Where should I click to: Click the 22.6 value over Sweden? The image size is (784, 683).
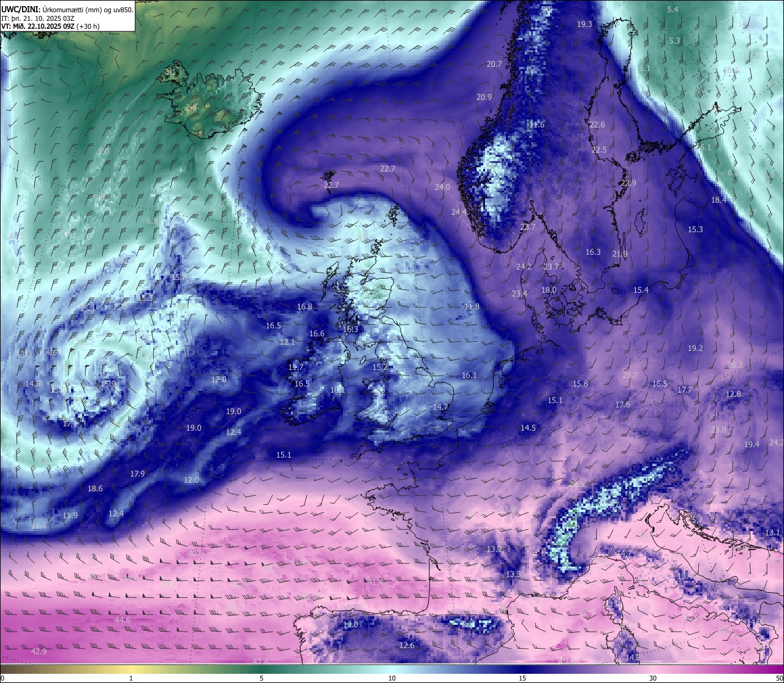(597, 124)
